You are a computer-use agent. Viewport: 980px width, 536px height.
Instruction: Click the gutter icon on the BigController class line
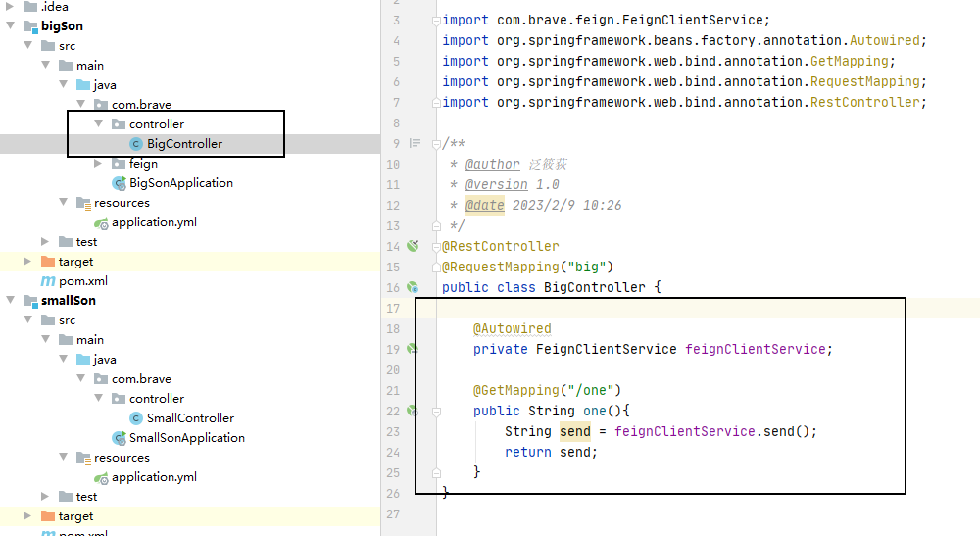413,287
